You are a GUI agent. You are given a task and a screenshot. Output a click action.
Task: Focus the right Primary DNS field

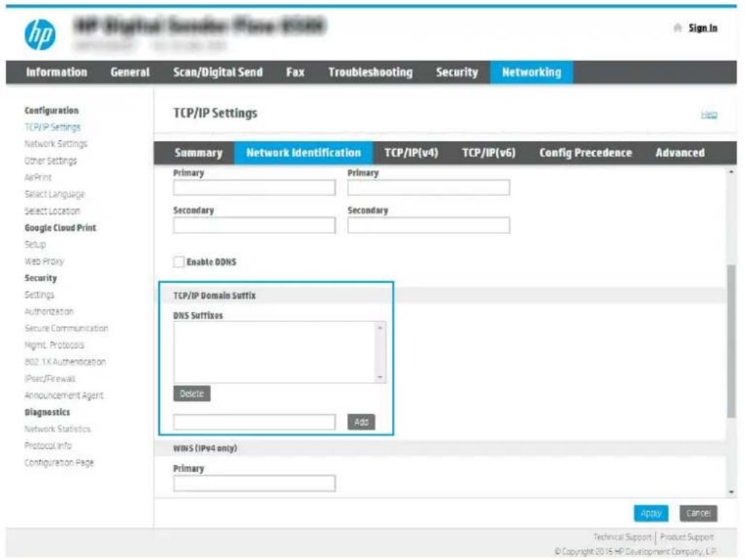point(429,188)
